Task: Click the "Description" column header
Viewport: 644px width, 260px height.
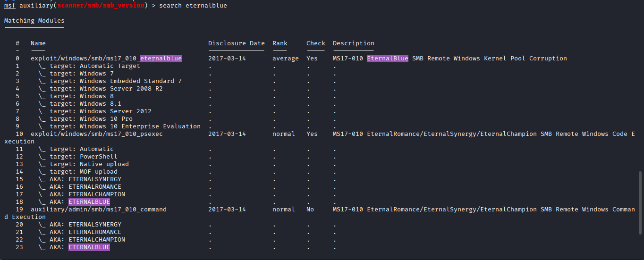Action: 353,43
